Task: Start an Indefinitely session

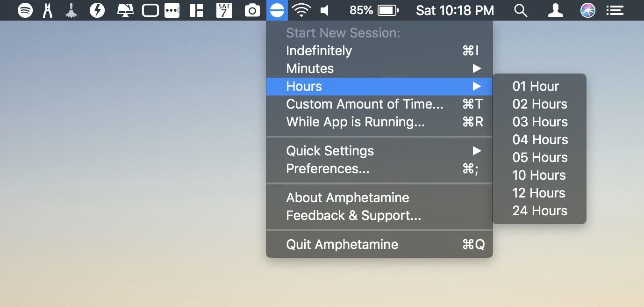Action: pos(319,51)
